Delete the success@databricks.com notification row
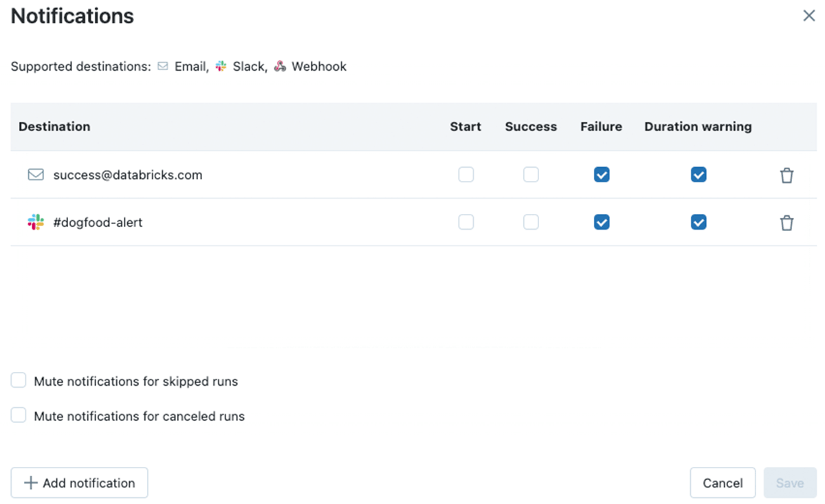 [x=786, y=175]
